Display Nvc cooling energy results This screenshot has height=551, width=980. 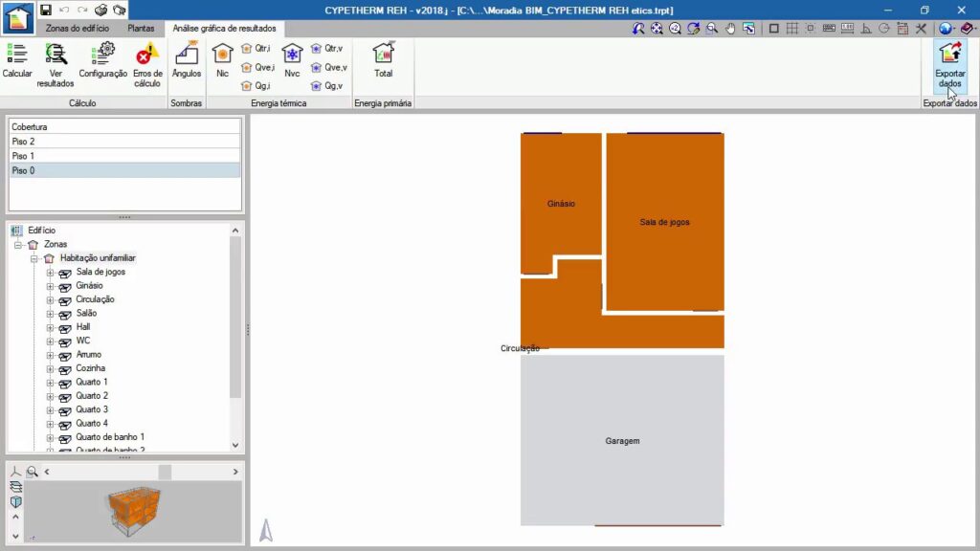(x=292, y=59)
